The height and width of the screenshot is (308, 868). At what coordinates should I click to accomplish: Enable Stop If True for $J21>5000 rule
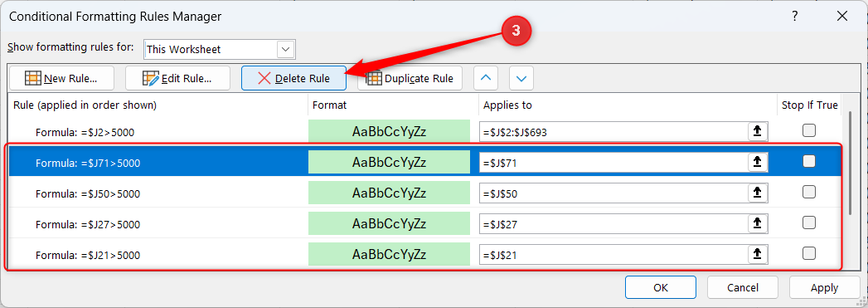click(x=809, y=254)
